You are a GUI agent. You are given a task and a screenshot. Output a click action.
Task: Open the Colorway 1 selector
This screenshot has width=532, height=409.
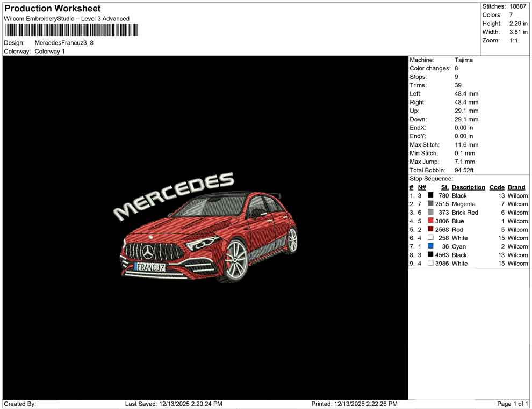point(48,51)
